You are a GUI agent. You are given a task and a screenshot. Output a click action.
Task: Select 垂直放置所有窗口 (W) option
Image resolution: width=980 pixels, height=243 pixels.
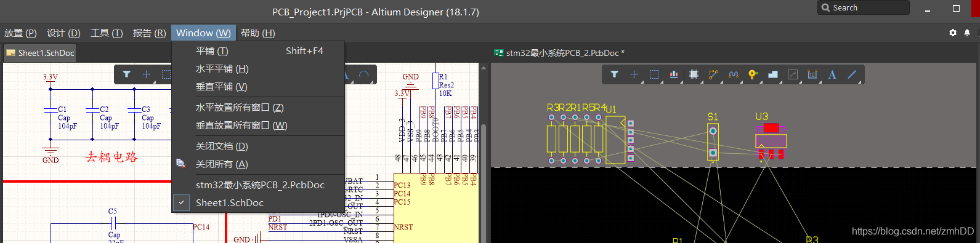258,125
